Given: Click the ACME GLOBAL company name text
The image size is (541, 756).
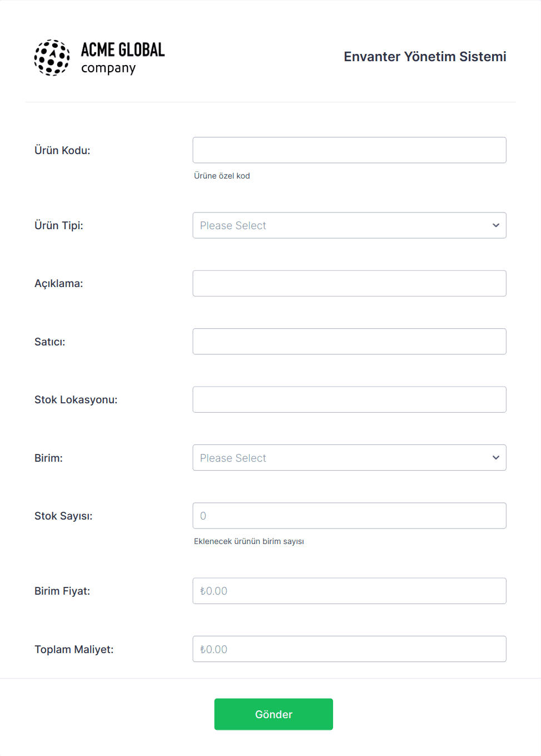Looking at the screenshot, I should (x=123, y=57).
